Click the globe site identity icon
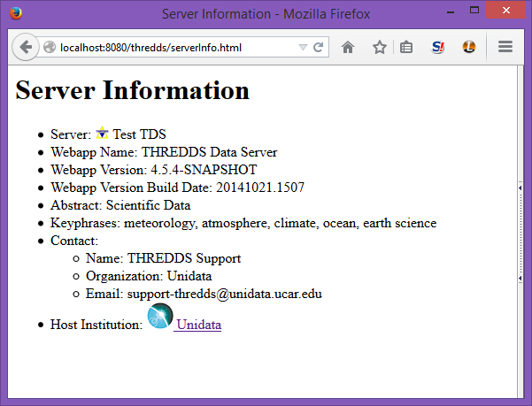 (50, 47)
